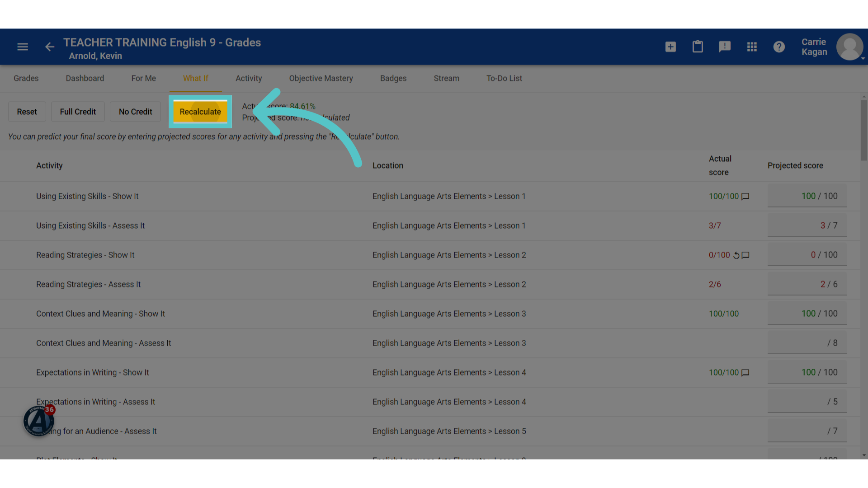Click the Recalculate button
This screenshot has width=868, height=488.
click(x=200, y=112)
